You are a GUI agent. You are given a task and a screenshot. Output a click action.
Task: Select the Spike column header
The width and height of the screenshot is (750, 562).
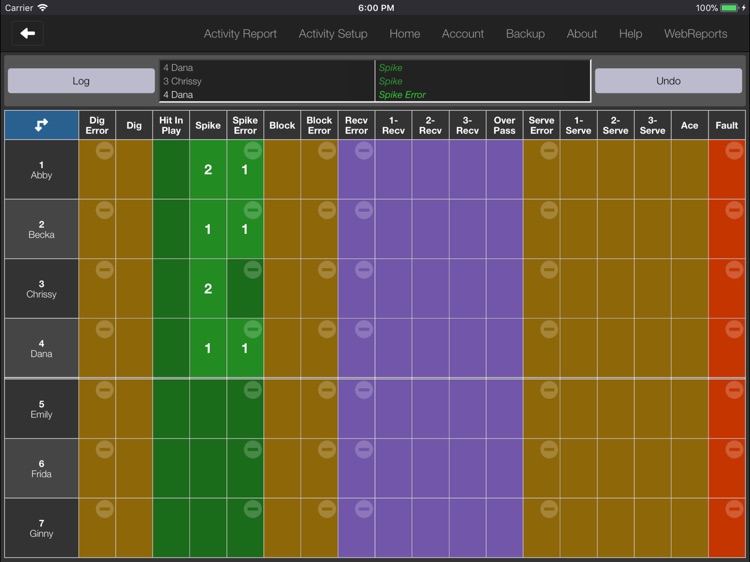(208, 125)
